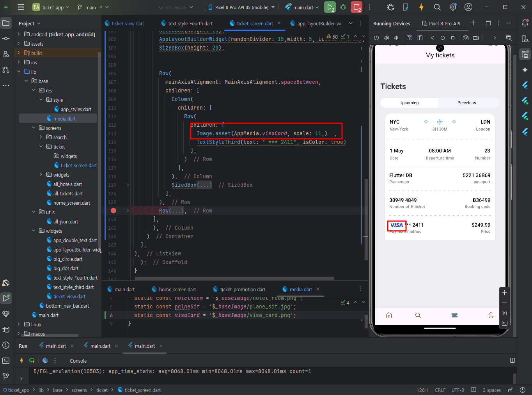This screenshot has width=532, height=395.
Task: Tap the emulator home circle button
Action: click(x=443, y=38)
